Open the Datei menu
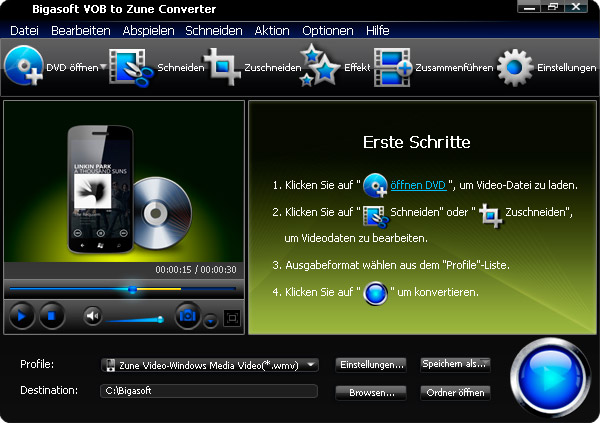The height and width of the screenshot is (423, 600). click(x=24, y=31)
